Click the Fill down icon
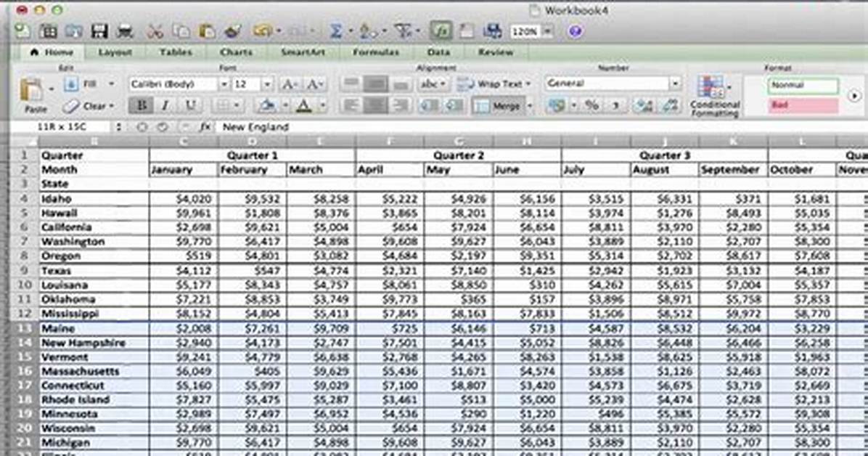Viewport: 868px width, 456px height. tap(71, 84)
